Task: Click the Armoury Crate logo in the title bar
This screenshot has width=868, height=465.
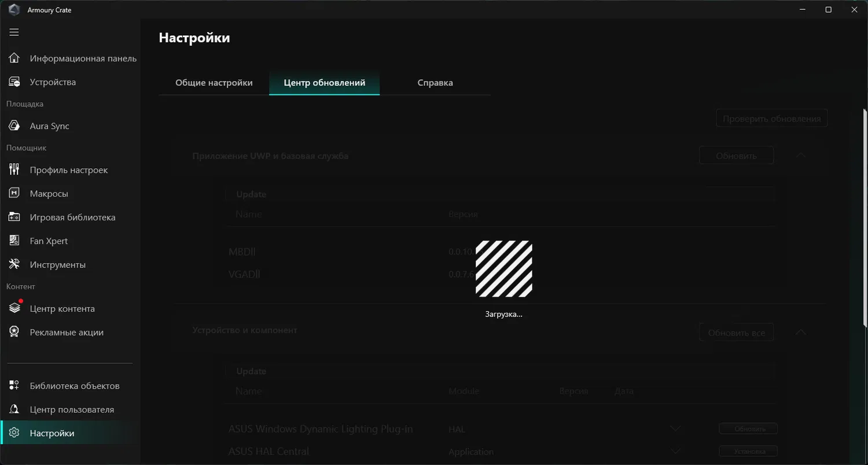Action: (14, 10)
